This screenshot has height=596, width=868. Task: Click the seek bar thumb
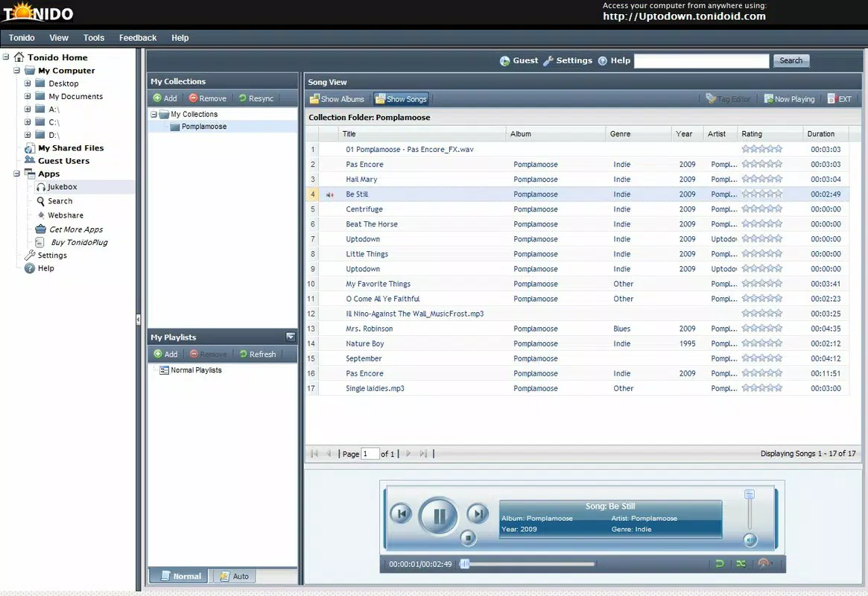(x=465, y=564)
